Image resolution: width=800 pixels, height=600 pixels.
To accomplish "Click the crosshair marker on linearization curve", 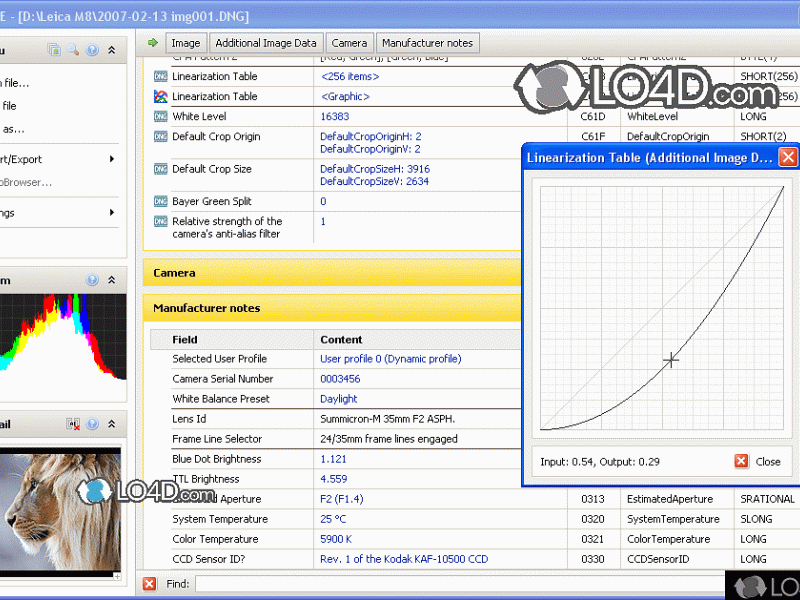I will [671, 360].
